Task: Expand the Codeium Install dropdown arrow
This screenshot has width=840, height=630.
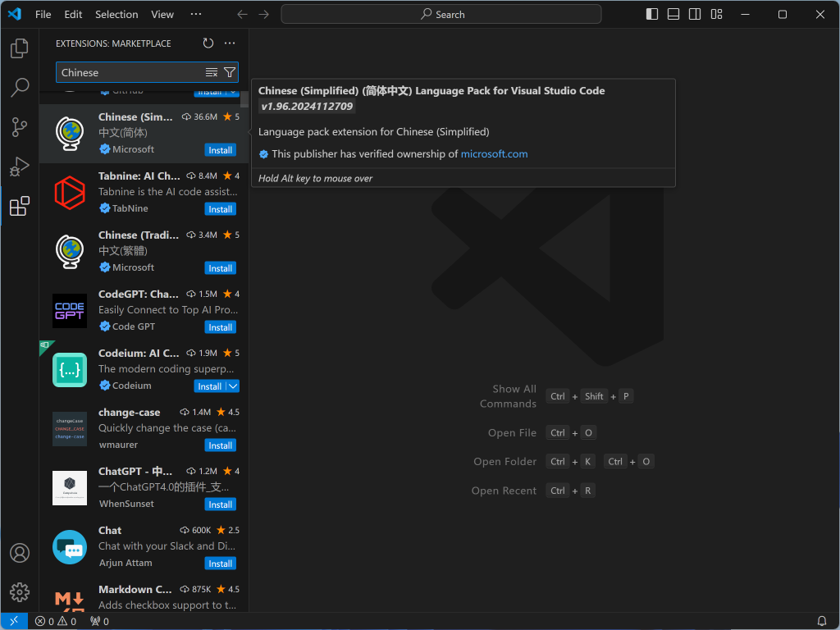Action: 233,386
